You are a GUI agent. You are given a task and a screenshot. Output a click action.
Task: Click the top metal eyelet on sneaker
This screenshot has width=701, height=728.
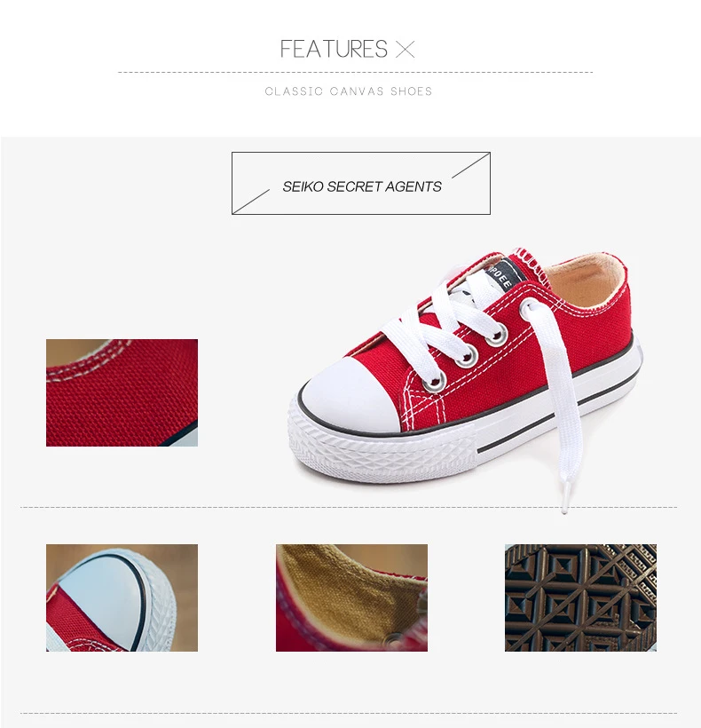[497, 336]
